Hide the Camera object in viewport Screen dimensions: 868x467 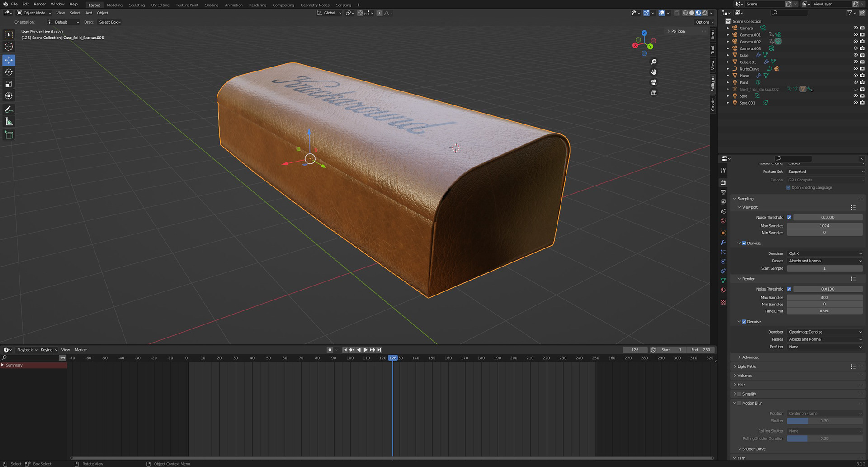(855, 28)
